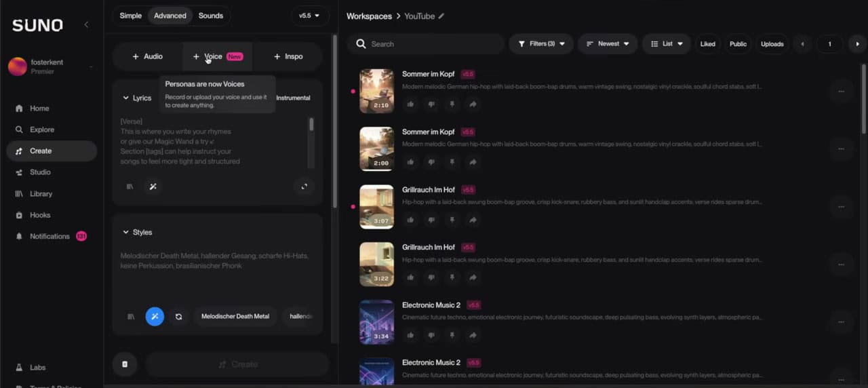Play 2:10 Sommer im Kopf thumbnail
Viewport: 868px width, 388px height.
click(376, 92)
